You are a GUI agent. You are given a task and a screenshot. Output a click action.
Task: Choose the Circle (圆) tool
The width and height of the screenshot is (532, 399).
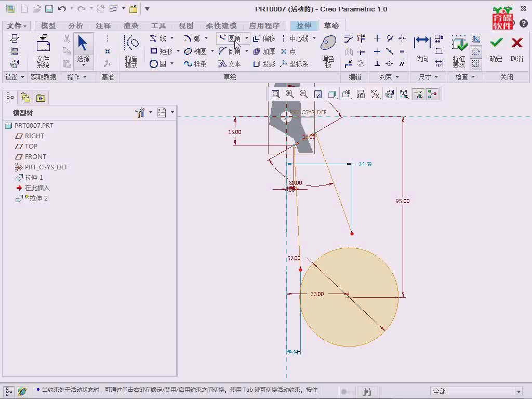coord(158,64)
